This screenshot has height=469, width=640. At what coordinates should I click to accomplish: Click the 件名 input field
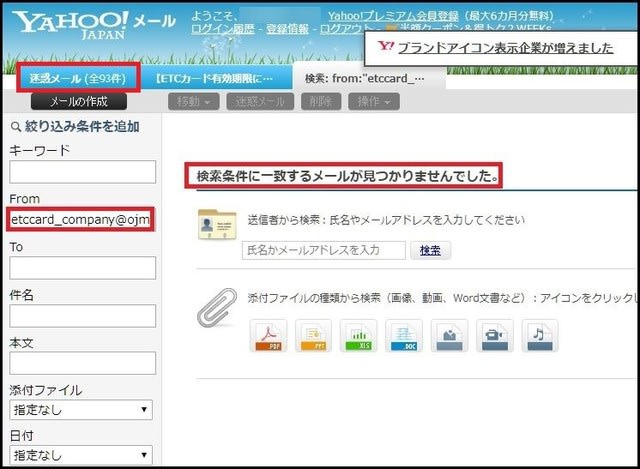[82, 316]
